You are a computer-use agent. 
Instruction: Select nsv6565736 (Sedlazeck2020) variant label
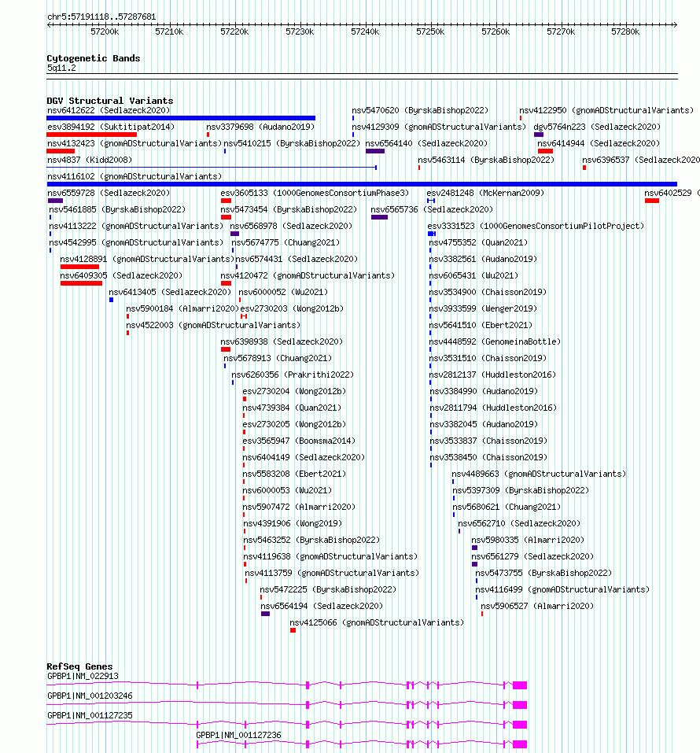(432, 210)
